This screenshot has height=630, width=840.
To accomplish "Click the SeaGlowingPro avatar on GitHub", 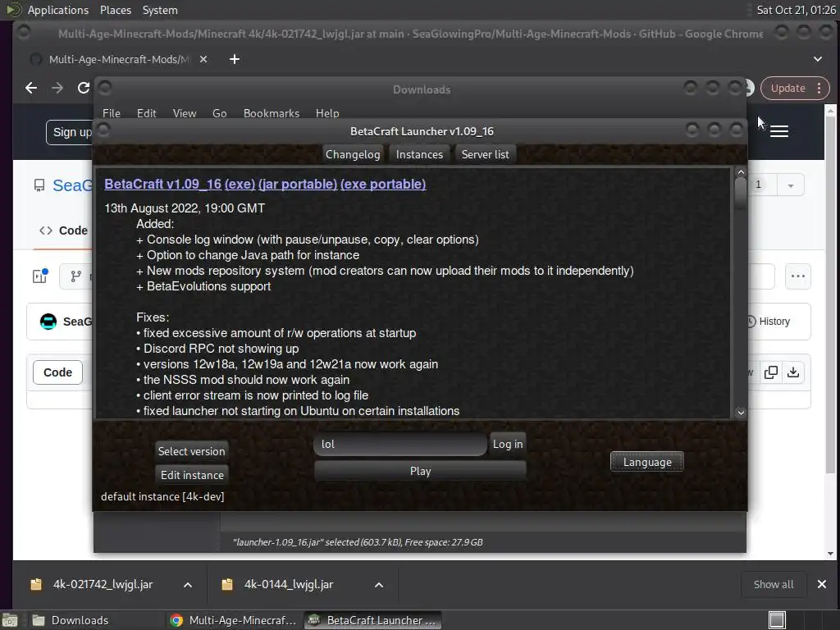I will (x=48, y=322).
